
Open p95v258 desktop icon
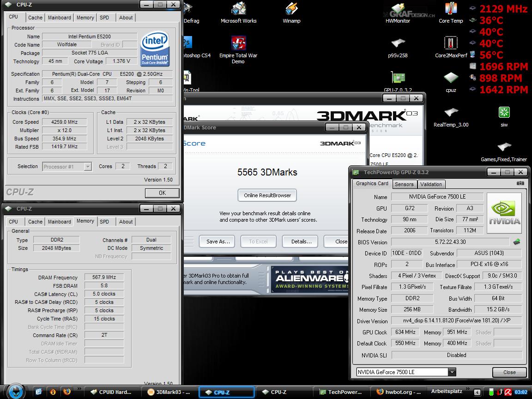coord(398,48)
